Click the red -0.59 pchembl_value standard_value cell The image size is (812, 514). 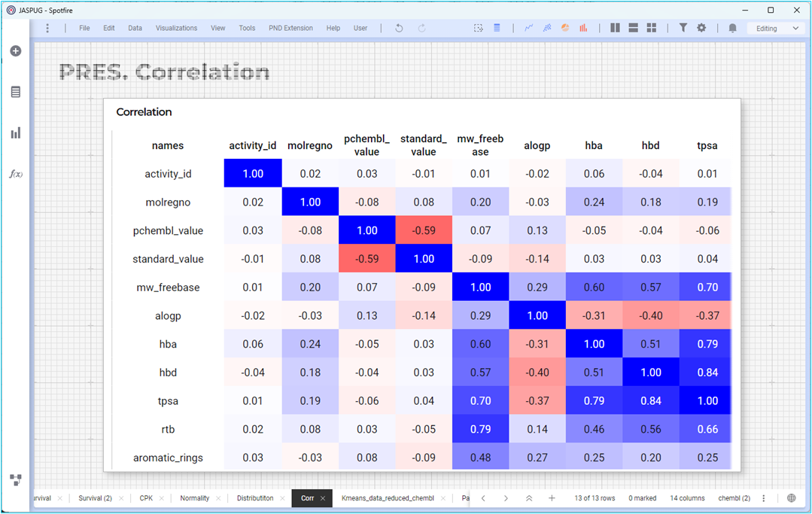(x=424, y=230)
